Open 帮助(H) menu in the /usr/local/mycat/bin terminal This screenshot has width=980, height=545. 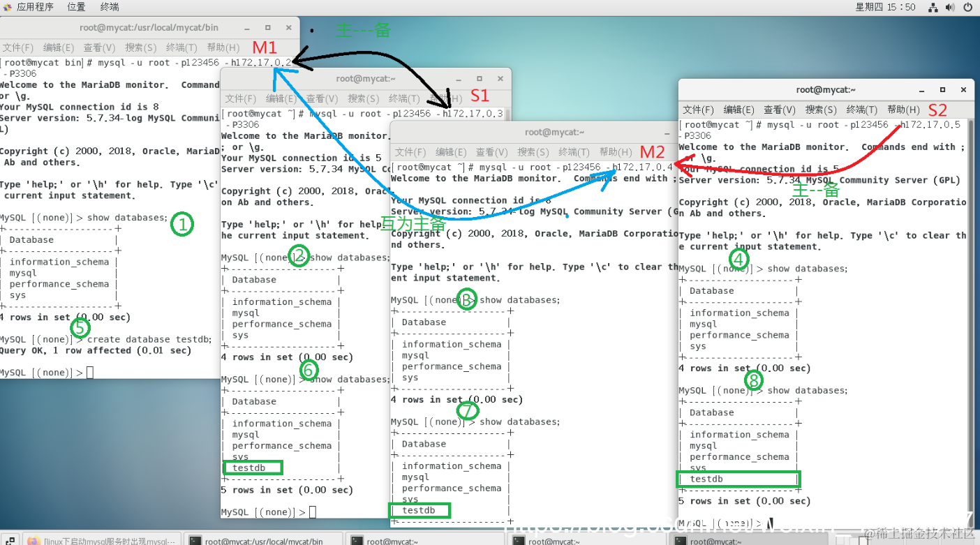223,47
